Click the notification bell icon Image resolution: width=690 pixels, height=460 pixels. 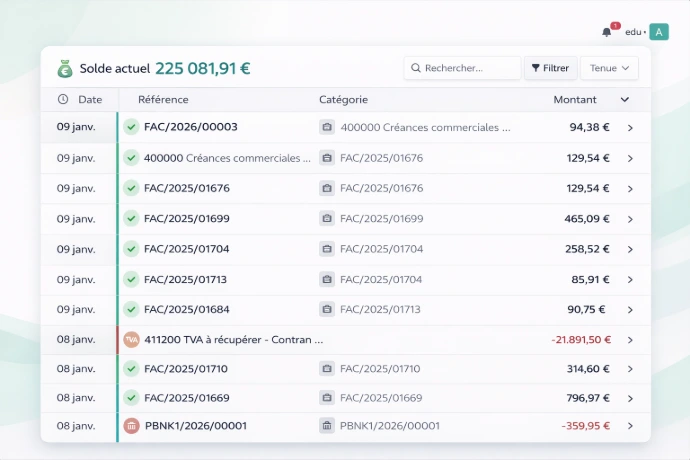pyautogui.click(x=606, y=32)
